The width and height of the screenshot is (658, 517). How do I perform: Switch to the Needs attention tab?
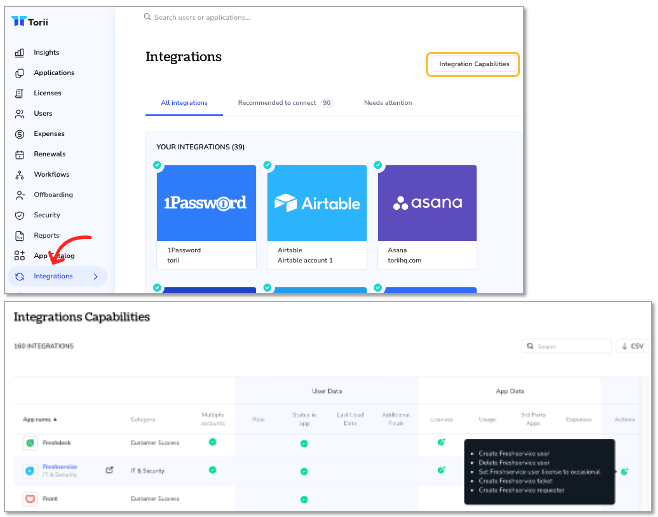pyautogui.click(x=388, y=103)
